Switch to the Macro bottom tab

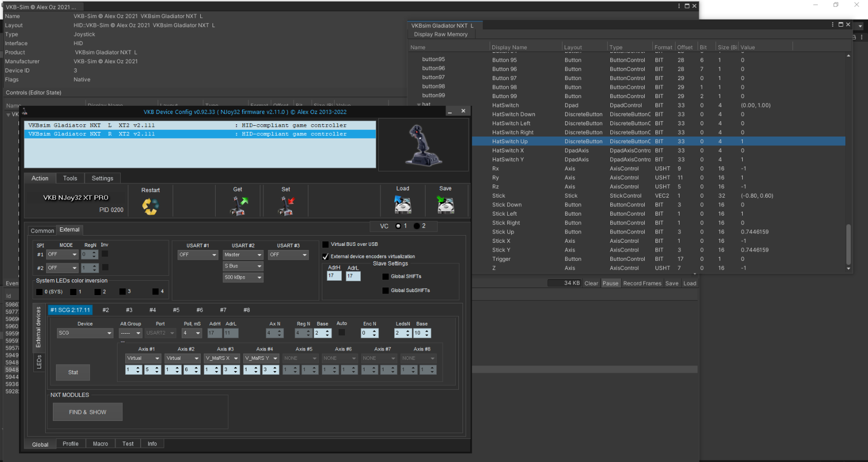[x=101, y=444]
